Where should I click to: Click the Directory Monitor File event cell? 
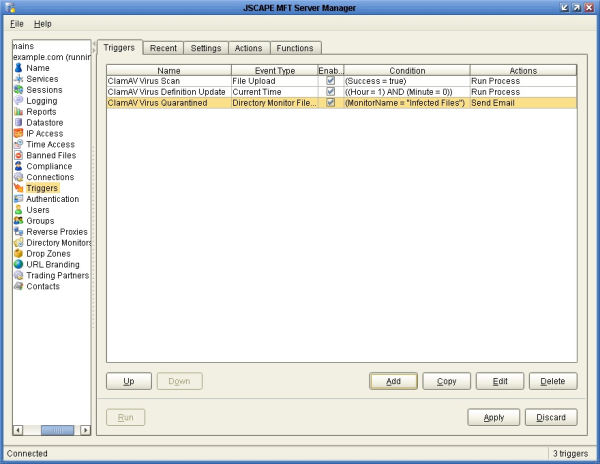coord(275,103)
